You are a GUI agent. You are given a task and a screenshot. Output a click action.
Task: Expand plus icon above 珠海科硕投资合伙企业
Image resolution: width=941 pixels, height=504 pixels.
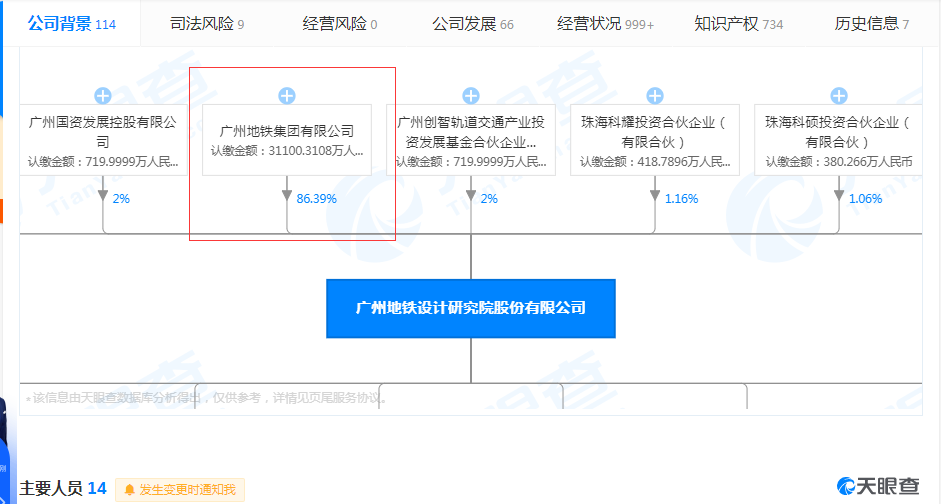(x=839, y=95)
